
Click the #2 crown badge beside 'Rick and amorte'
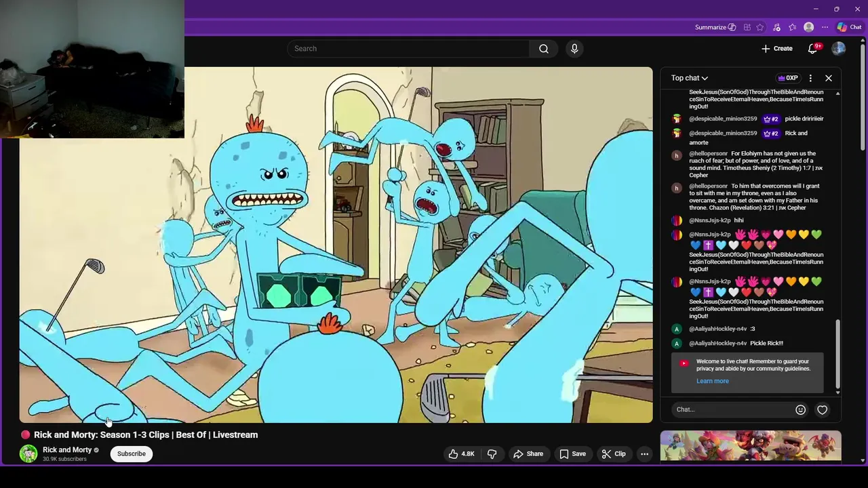[x=771, y=134]
